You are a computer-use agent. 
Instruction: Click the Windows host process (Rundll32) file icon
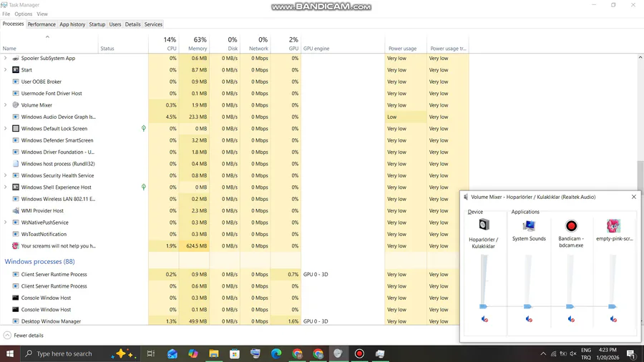point(16,164)
